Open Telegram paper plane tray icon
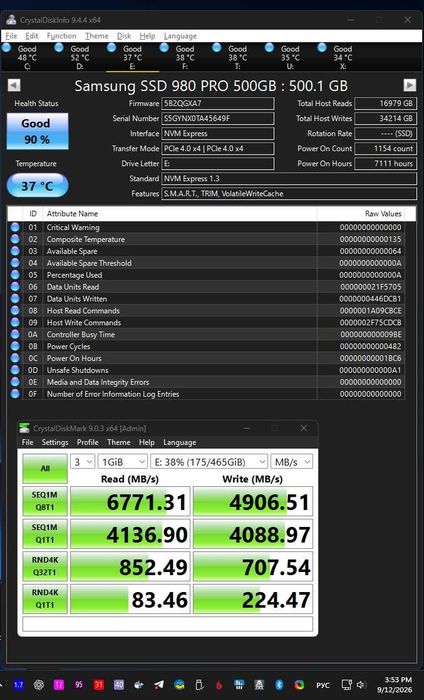Image resolution: width=424 pixels, height=700 pixels. [x=159, y=684]
